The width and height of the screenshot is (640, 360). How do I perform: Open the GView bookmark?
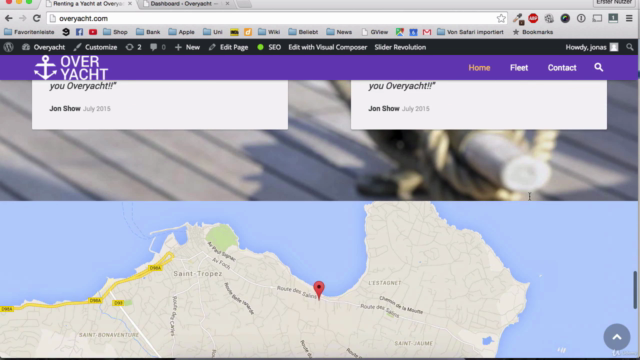tap(375, 32)
